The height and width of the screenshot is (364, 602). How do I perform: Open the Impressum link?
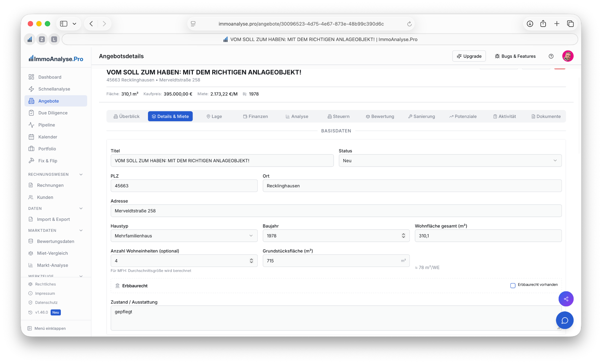click(x=42, y=293)
